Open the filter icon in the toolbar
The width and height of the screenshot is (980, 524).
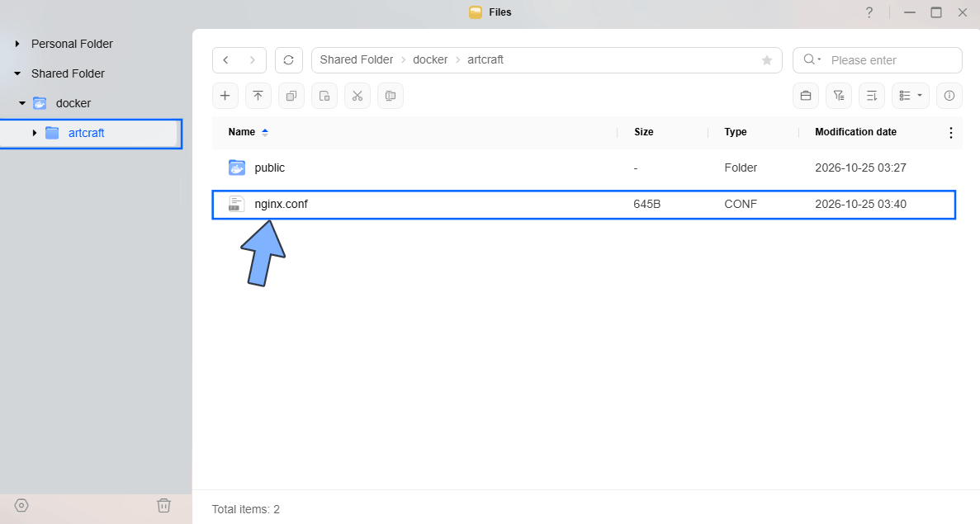pyautogui.click(x=839, y=96)
